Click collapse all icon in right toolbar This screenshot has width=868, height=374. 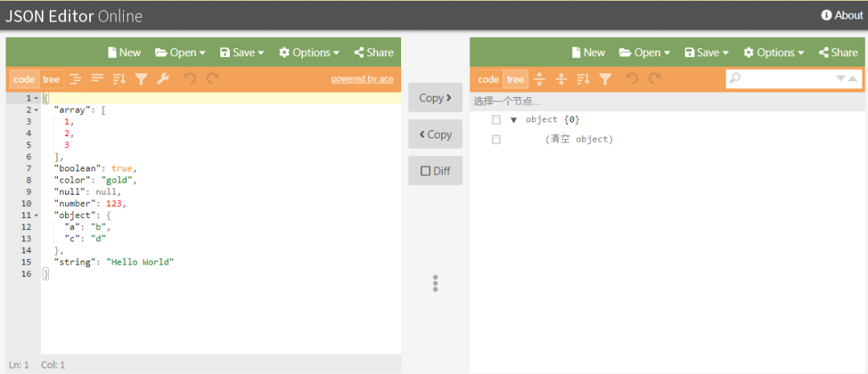coord(561,80)
